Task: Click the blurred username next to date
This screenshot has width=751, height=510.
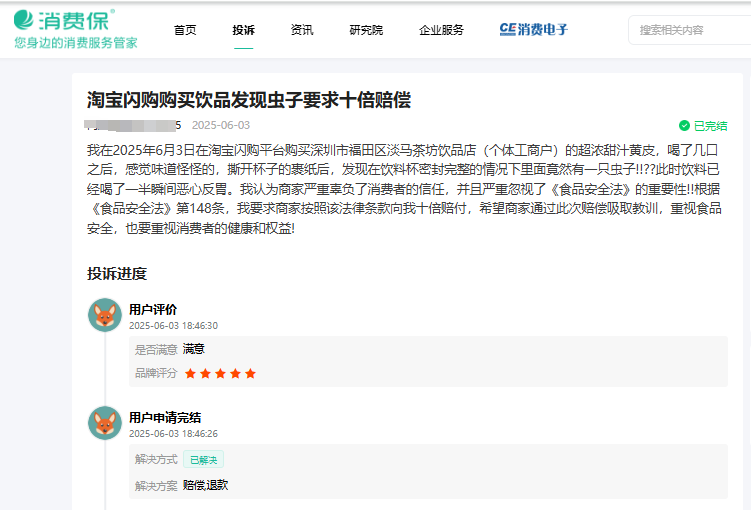Action: [133, 125]
